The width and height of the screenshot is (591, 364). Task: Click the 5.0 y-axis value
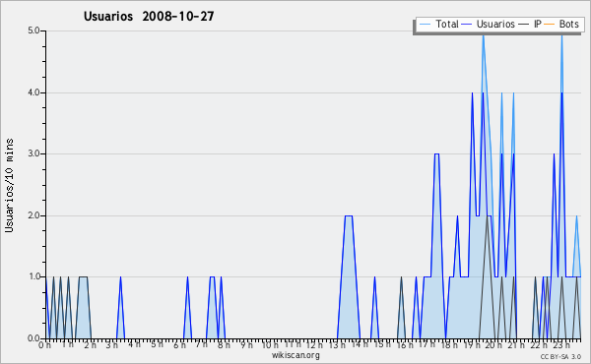pos(33,30)
